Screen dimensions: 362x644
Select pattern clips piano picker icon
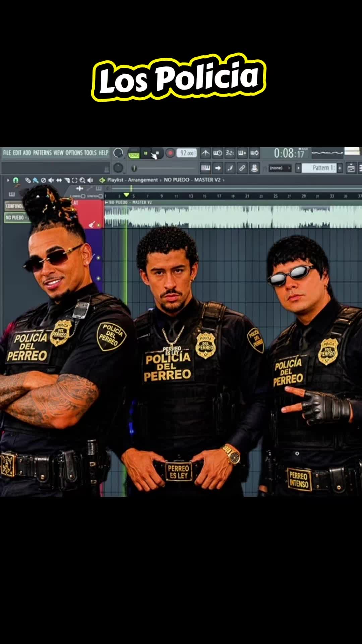coord(99,189)
